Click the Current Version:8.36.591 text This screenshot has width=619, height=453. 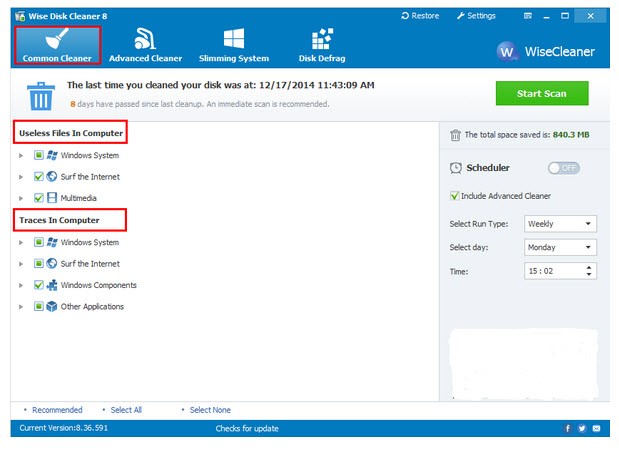point(64,428)
